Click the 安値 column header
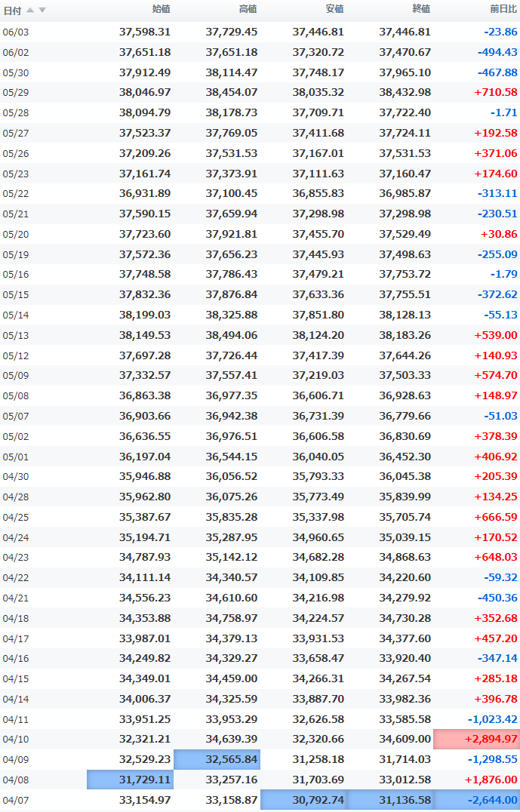Screen dimensions: 520x812 point(334,9)
